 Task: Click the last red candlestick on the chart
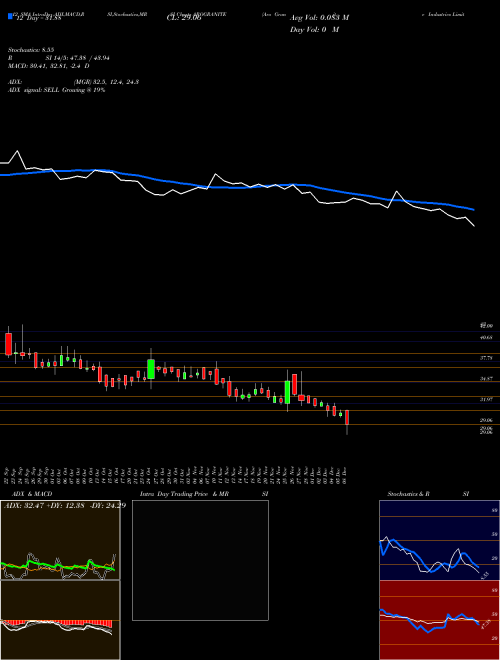tap(347, 417)
